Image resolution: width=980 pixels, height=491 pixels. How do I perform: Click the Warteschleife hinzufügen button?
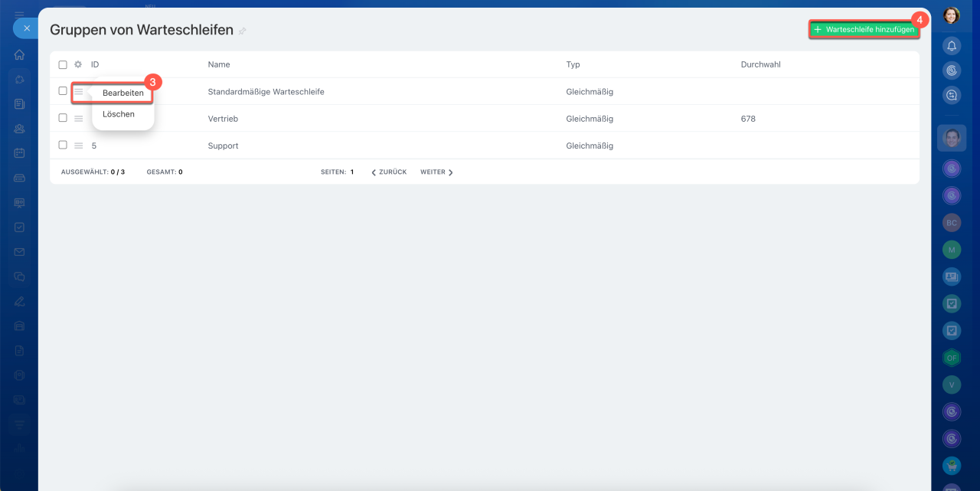click(864, 29)
